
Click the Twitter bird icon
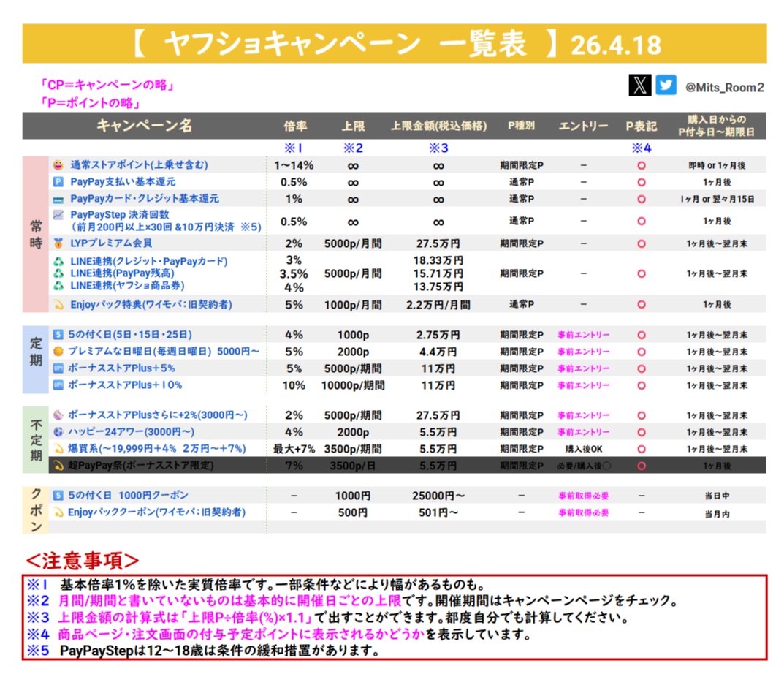pos(666,85)
